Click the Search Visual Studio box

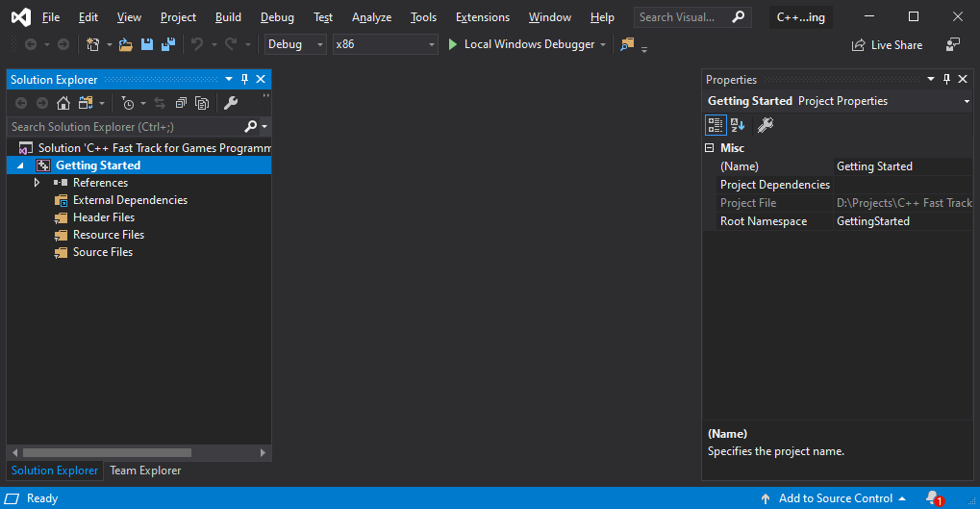tap(692, 17)
